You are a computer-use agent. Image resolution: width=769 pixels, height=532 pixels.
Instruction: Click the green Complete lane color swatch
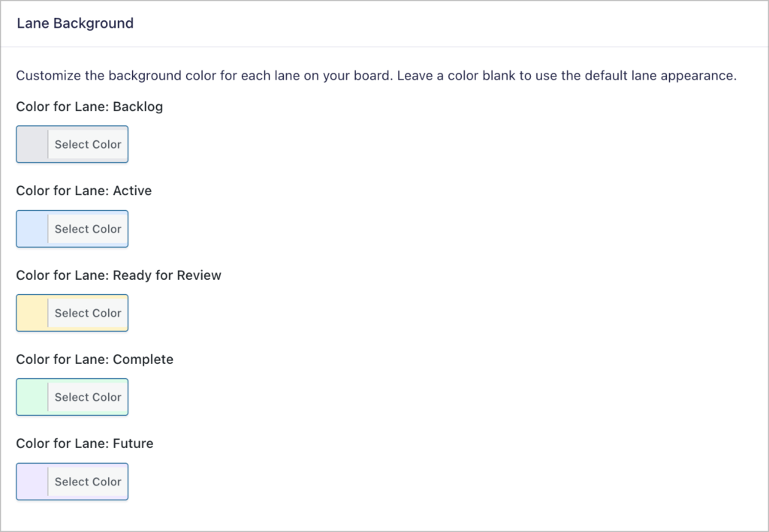coord(32,397)
